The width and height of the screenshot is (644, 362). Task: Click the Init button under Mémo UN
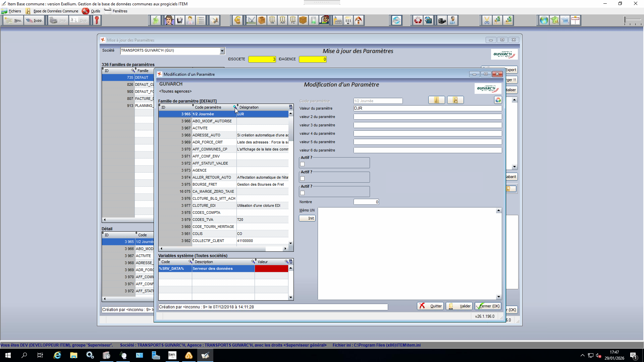[307, 218]
